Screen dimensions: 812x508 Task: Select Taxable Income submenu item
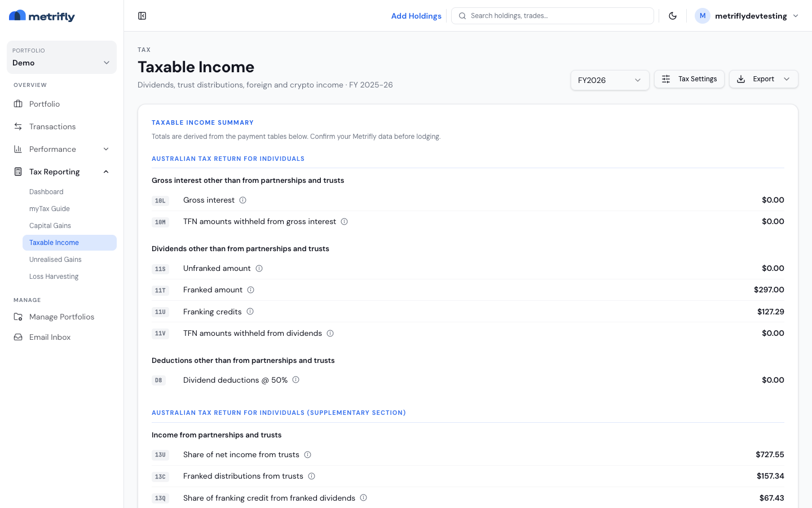pyautogui.click(x=69, y=243)
